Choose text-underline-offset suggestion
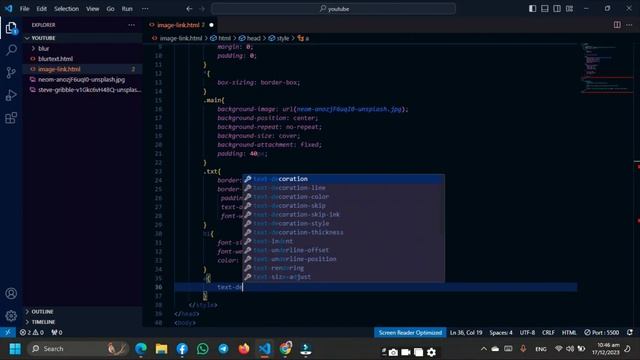Viewport: 640px width, 360px height. (344, 250)
